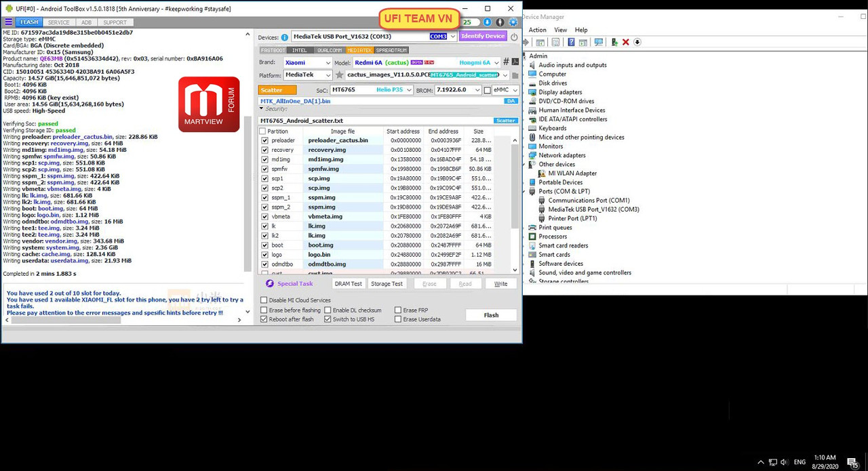Open the Devices COM port dropdown
The width and height of the screenshot is (868, 471).
(452, 37)
